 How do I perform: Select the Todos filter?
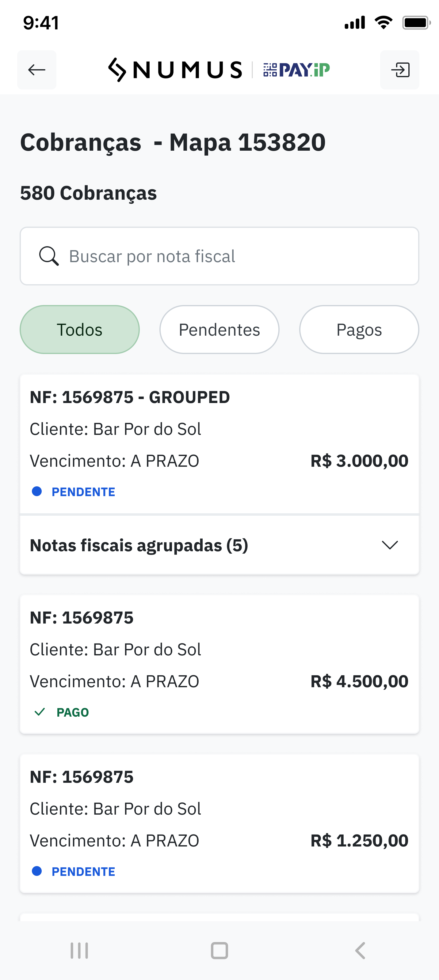pyautogui.click(x=80, y=330)
